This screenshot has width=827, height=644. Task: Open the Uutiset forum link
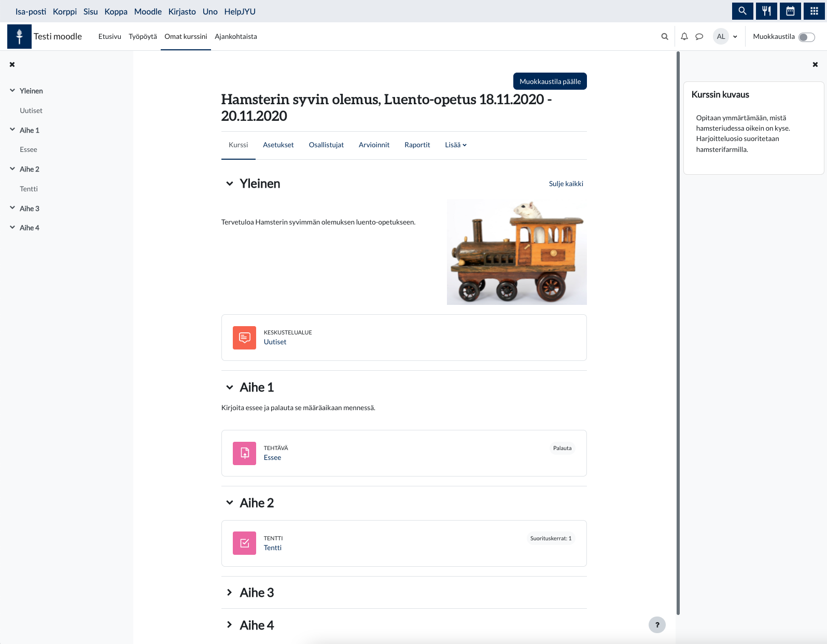tap(275, 342)
